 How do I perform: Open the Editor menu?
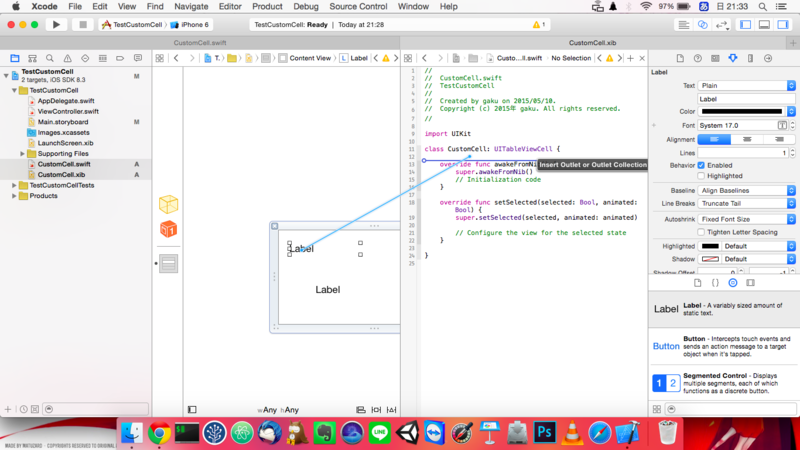[230, 7]
